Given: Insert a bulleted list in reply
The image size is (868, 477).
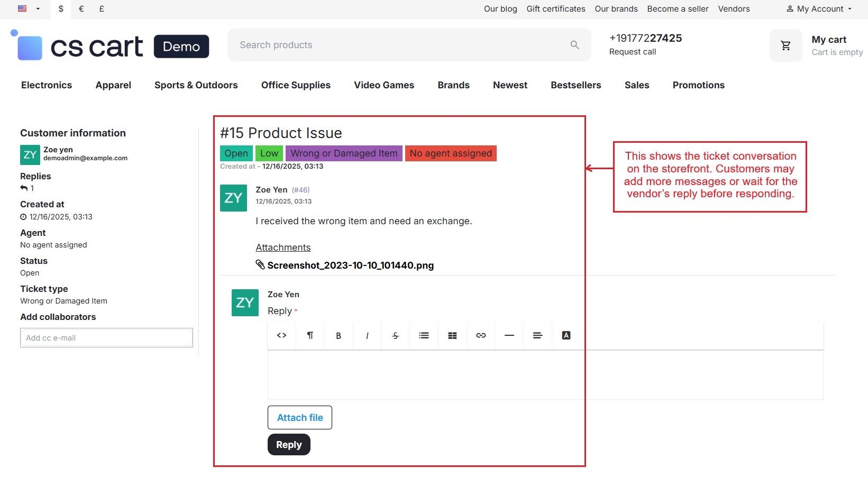Looking at the screenshot, I should point(424,335).
